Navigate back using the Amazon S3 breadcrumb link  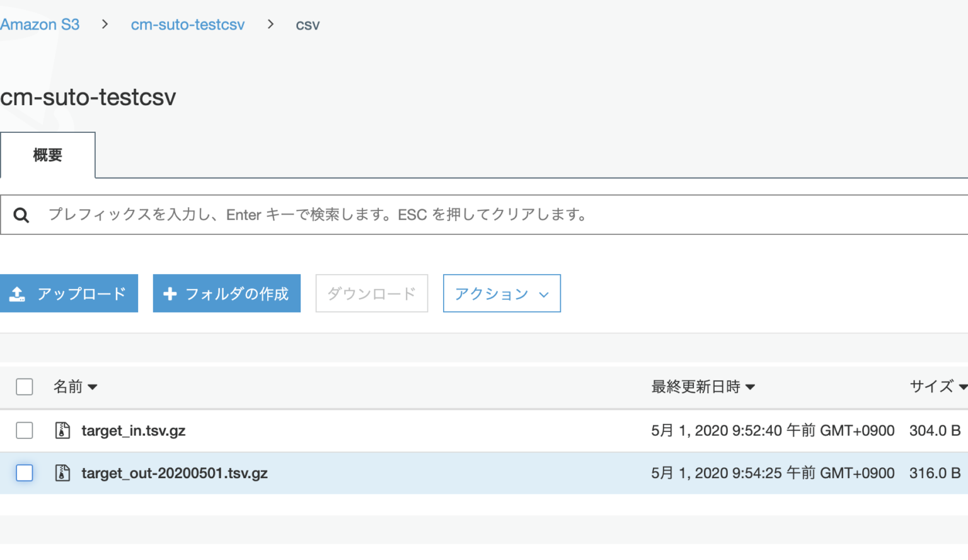pos(40,24)
